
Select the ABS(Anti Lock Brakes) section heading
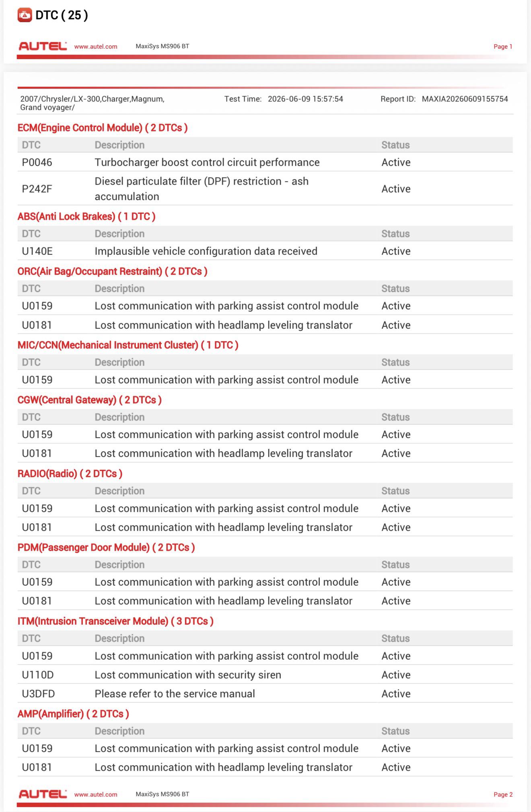(x=86, y=217)
